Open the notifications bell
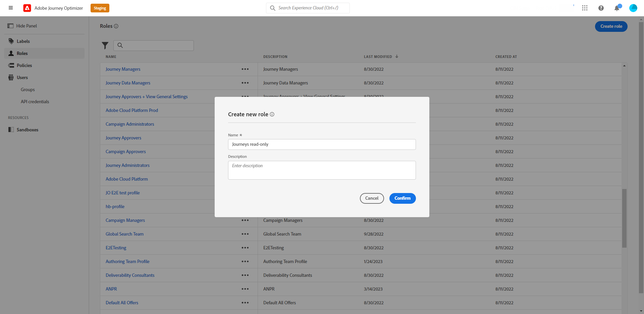The image size is (644, 314). 617,8
